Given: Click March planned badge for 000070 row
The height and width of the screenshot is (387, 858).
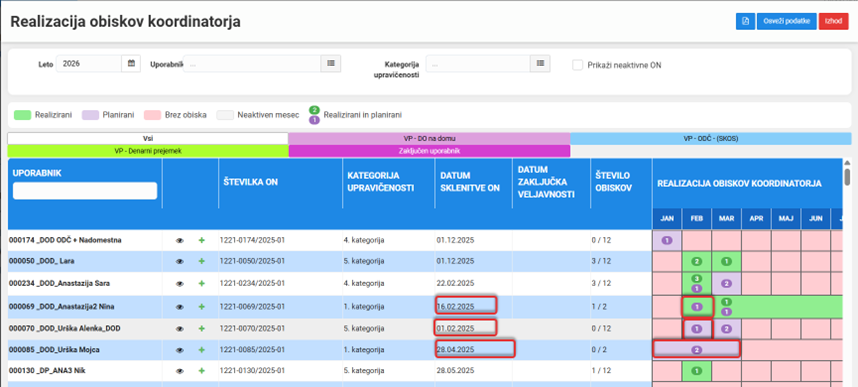Looking at the screenshot, I should pyautogui.click(x=726, y=329).
